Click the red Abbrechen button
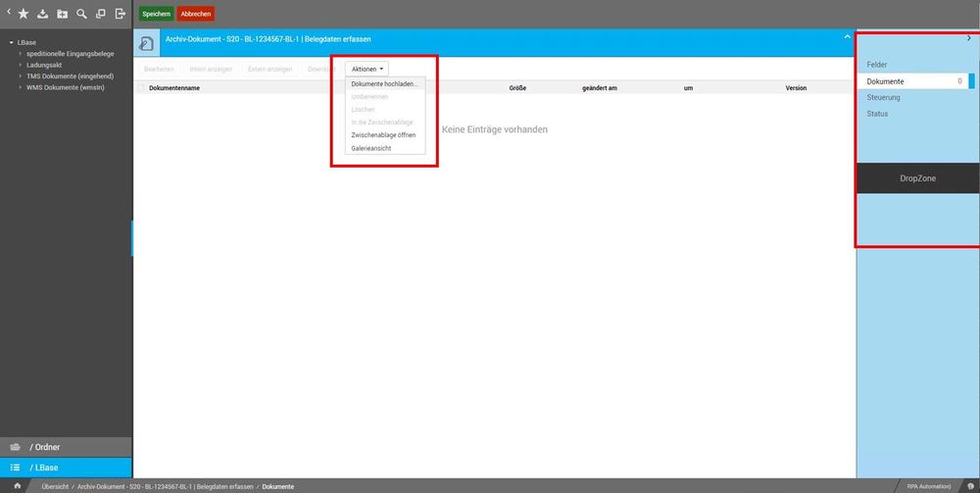 (x=196, y=14)
